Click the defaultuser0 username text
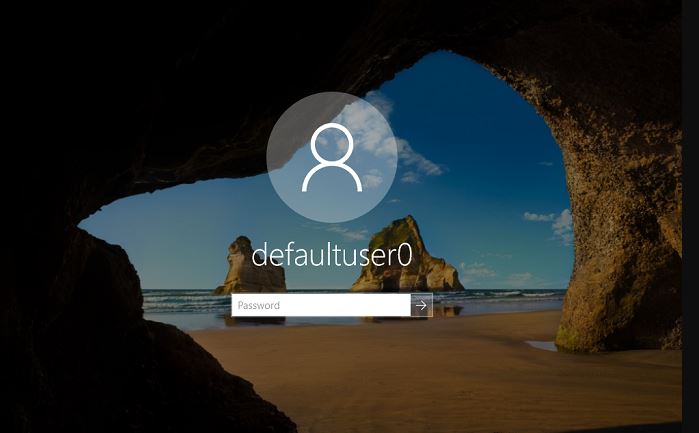The image size is (699, 433). tap(332, 254)
